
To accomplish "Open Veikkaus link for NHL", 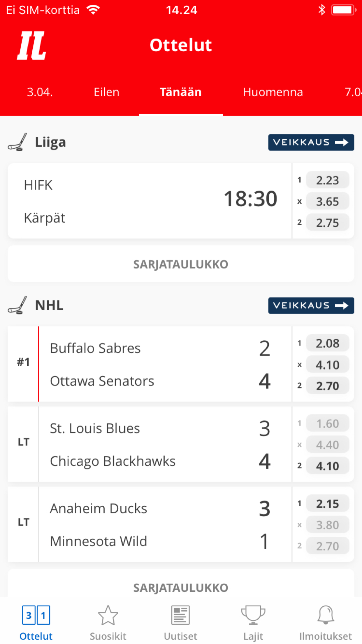I will click(311, 305).
